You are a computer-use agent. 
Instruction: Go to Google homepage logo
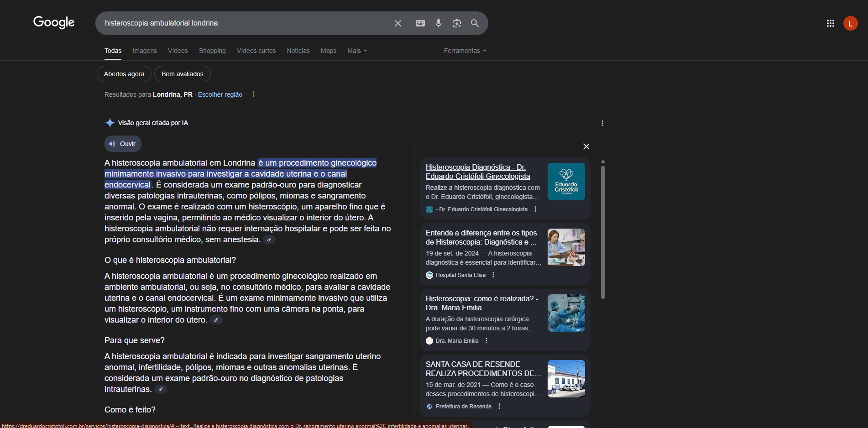[54, 22]
